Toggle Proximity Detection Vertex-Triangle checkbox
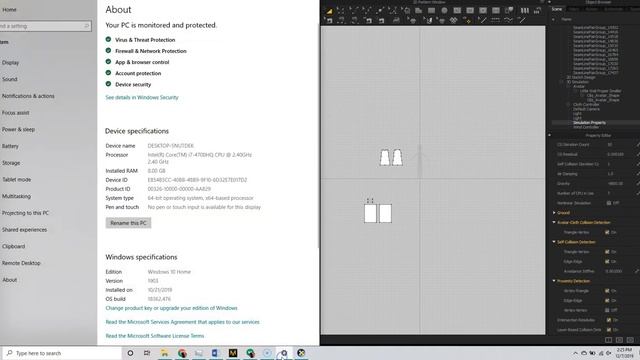640x360 pixels. pos(607,291)
